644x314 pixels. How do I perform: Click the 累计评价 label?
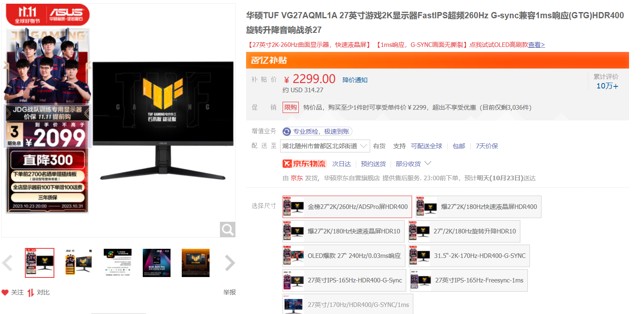pyautogui.click(x=606, y=76)
